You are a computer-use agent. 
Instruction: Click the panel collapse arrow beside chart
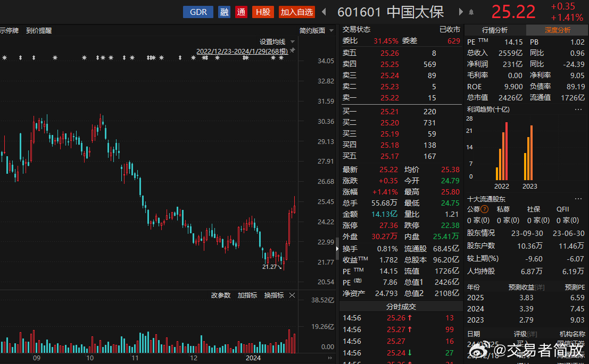(337, 248)
